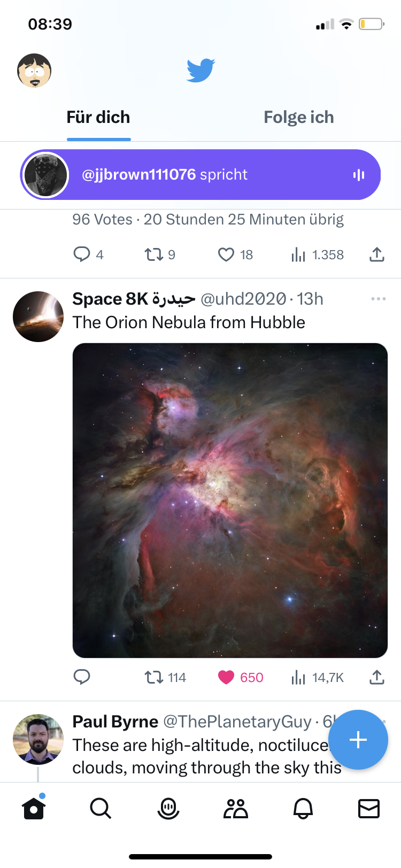Open @uhd2020 profile handle link
The image size is (401, 868).
[243, 299]
